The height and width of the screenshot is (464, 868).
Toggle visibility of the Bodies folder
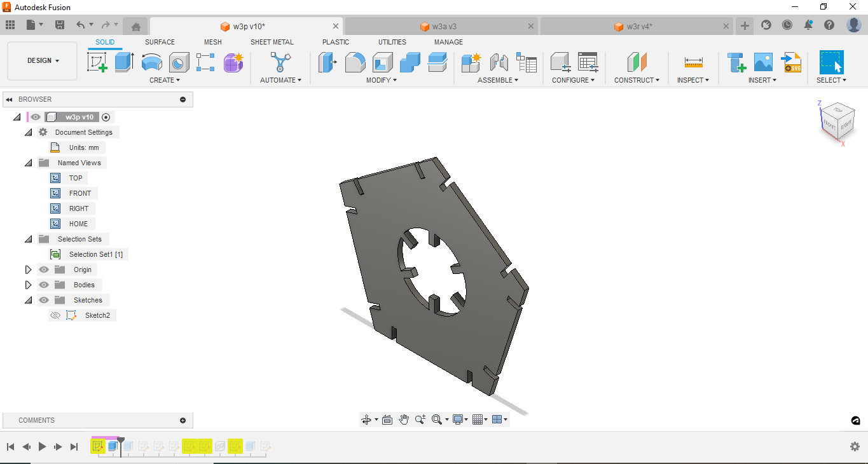coord(44,285)
